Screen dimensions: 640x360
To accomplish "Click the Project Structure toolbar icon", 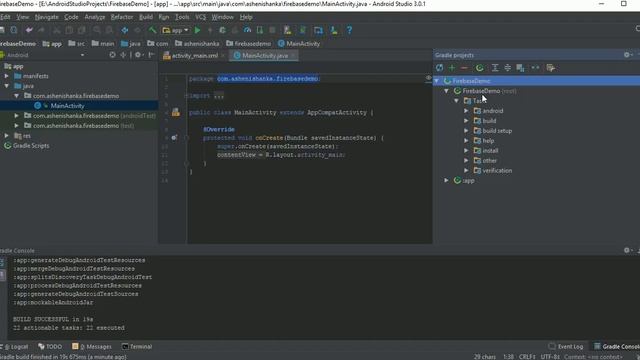I will coord(318,30).
